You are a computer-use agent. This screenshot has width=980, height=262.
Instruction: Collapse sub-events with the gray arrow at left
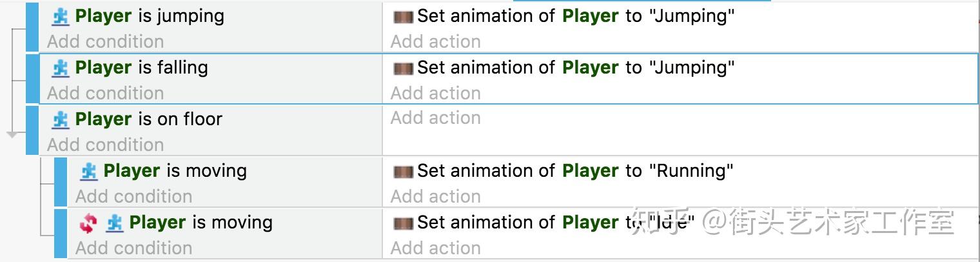(12, 134)
